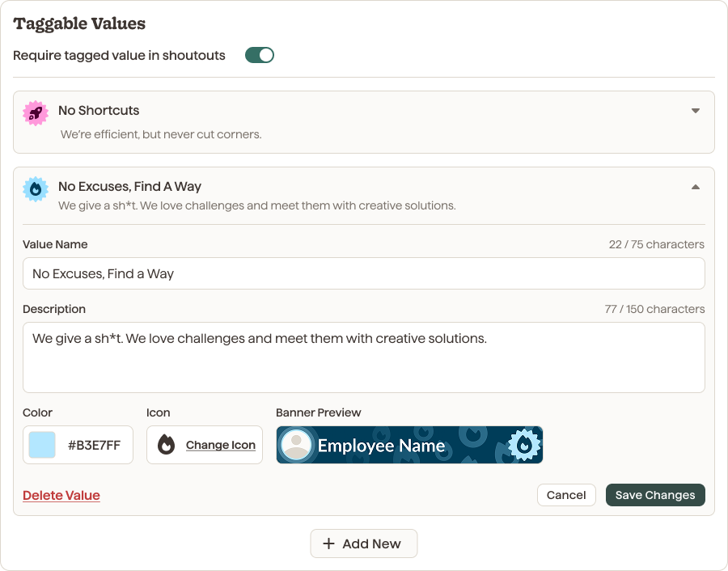Click the blue flame badge for No Excuses

pos(36,189)
